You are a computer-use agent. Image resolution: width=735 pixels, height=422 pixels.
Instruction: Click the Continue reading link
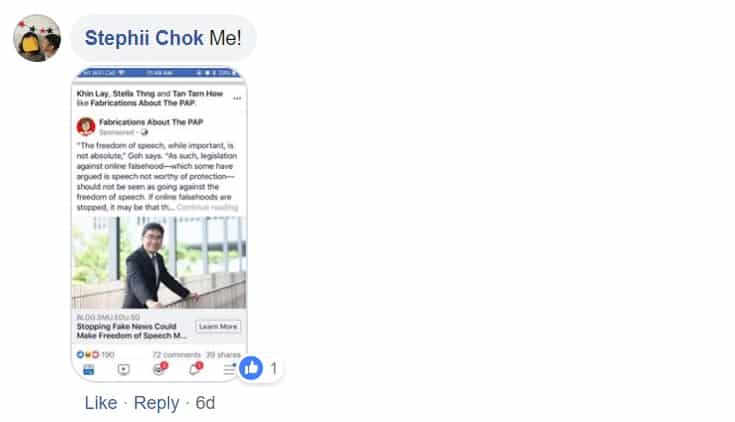[x=207, y=207]
